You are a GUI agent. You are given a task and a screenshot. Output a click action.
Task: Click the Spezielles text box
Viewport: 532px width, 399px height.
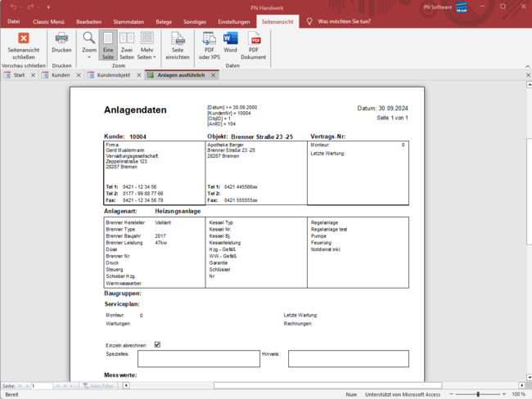[x=199, y=359]
